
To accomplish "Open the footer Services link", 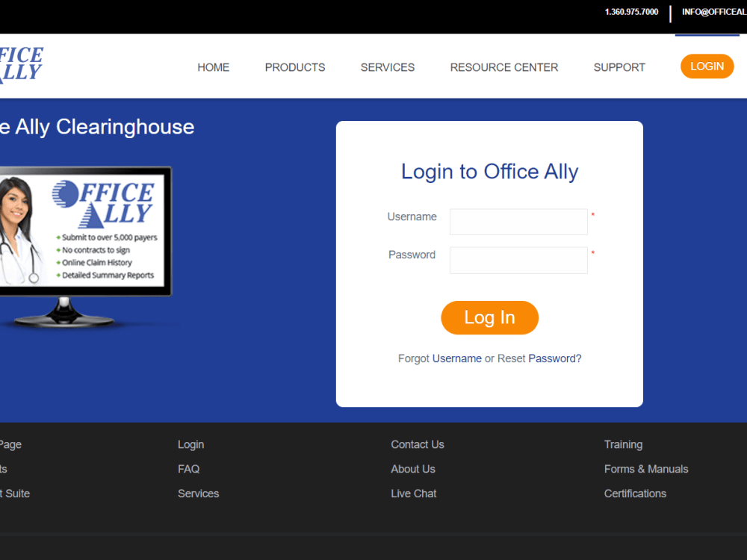I will tap(198, 494).
